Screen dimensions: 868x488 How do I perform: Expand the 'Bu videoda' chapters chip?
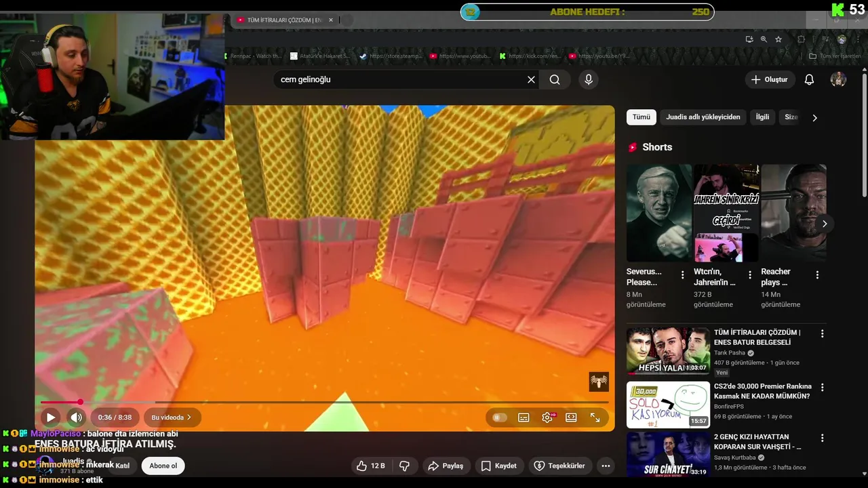tap(172, 418)
